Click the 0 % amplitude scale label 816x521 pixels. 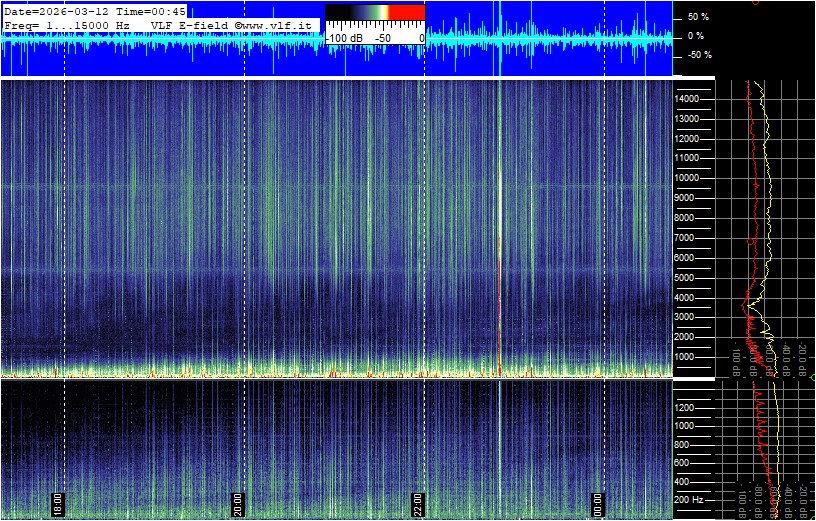tap(695, 36)
